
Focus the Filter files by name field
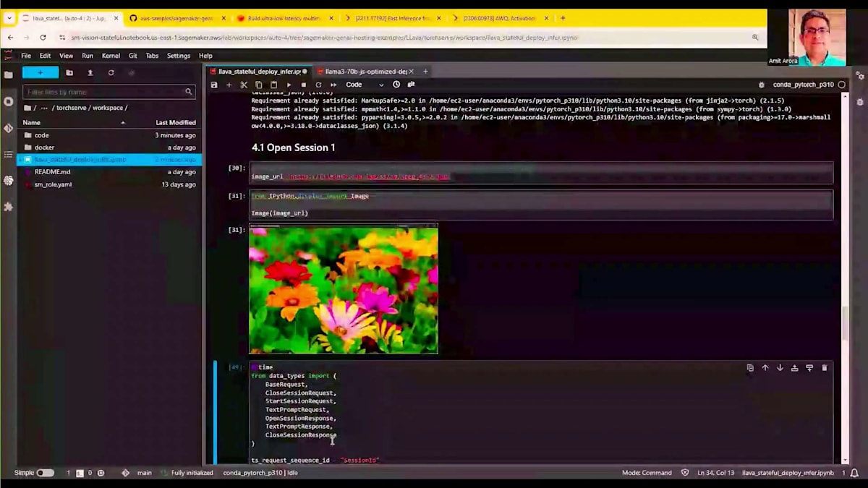(x=109, y=92)
